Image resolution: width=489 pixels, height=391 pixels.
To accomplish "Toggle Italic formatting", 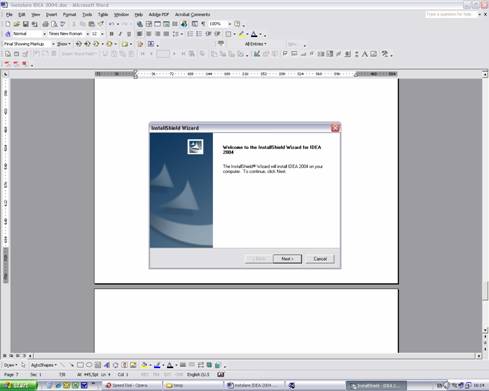I will click(x=120, y=34).
